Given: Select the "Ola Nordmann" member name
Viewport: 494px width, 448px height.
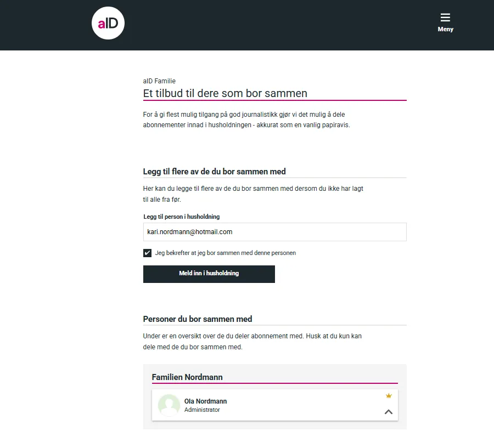Looking at the screenshot, I should (x=205, y=401).
